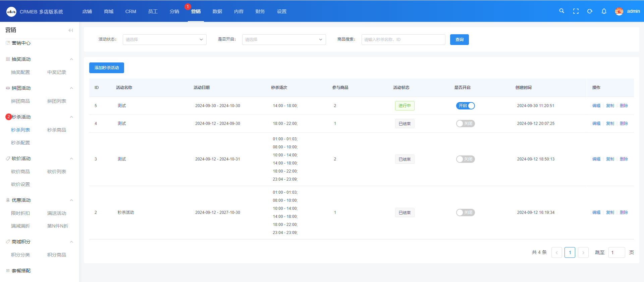Enable the 关闭 switch for activity 4

click(465, 124)
